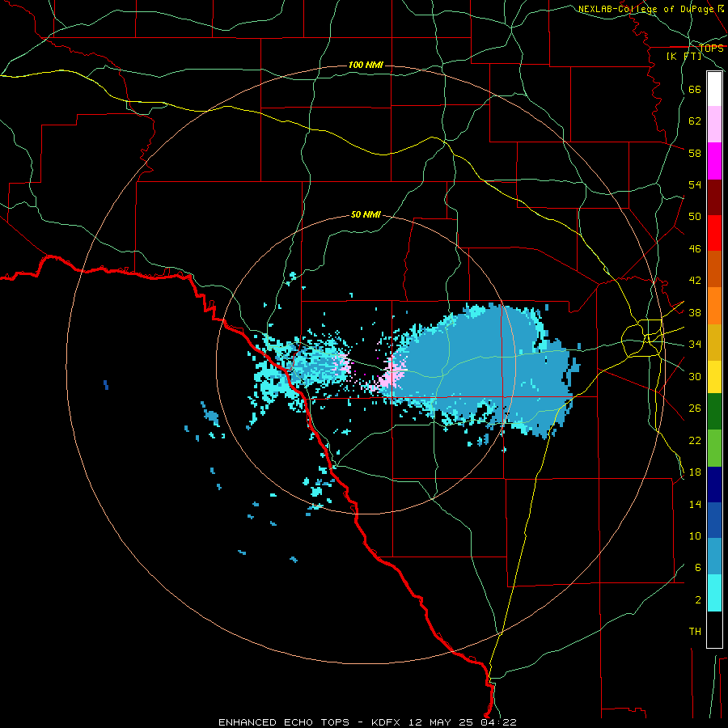Click the mustard gold legend swatch

714,342
